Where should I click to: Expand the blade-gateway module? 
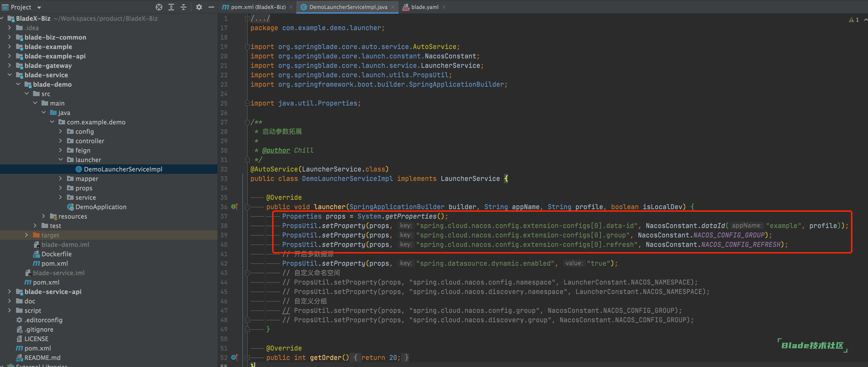tap(9, 65)
